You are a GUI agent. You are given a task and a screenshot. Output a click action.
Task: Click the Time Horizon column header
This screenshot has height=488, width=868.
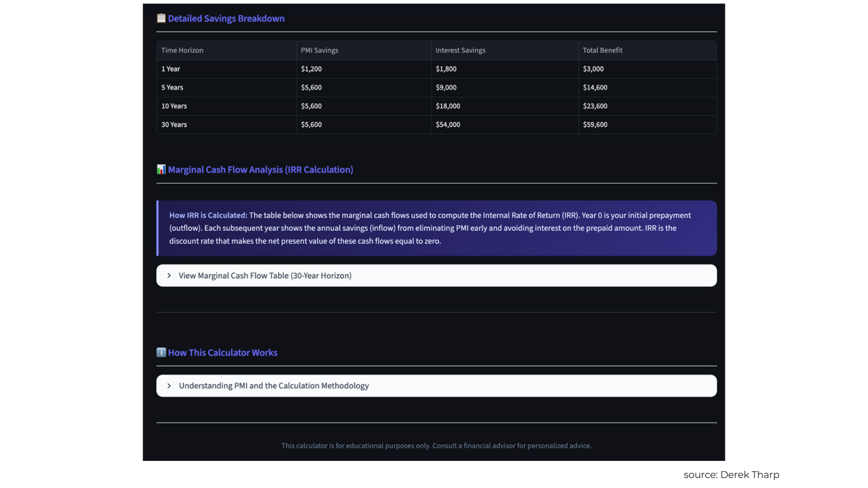[182, 50]
